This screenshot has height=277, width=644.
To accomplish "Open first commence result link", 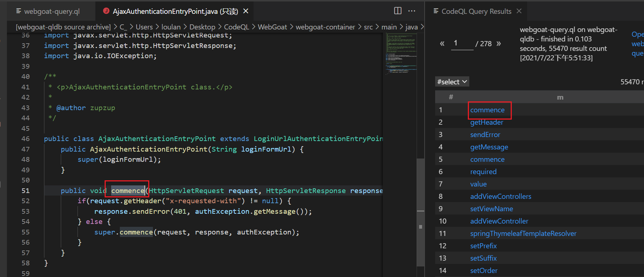I will click(x=487, y=110).
